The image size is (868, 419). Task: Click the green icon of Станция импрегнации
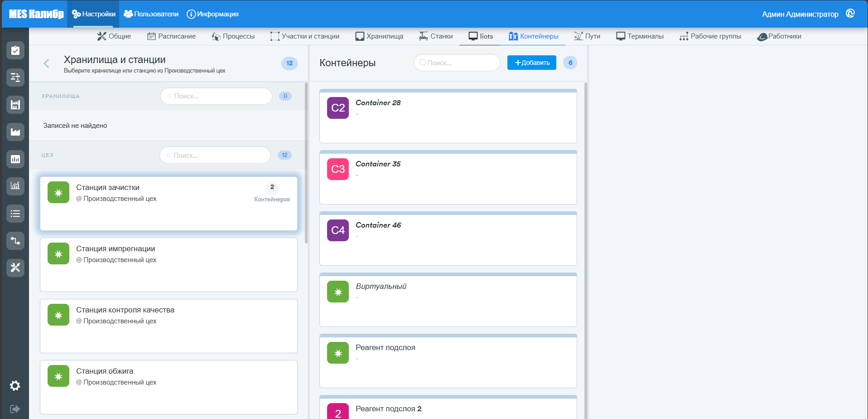(x=58, y=253)
